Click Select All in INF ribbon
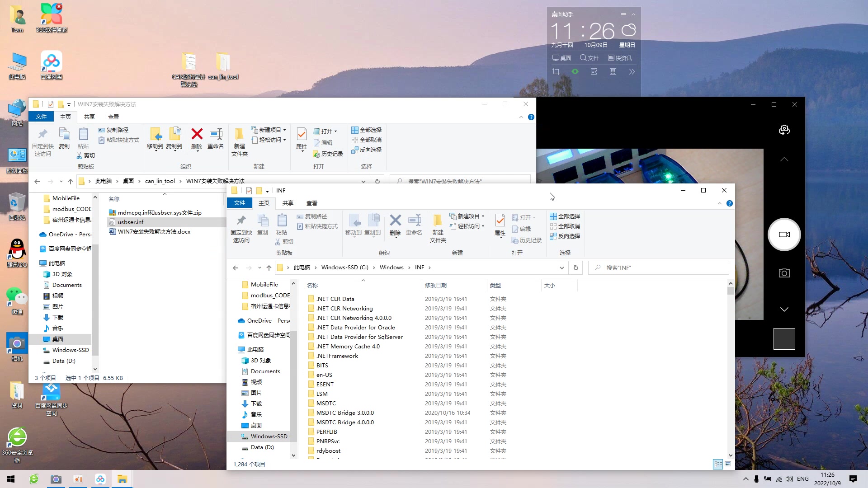 565,216
